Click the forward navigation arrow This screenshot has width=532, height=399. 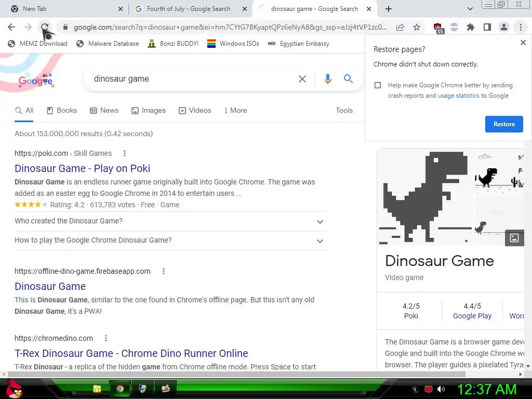(28, 27)
